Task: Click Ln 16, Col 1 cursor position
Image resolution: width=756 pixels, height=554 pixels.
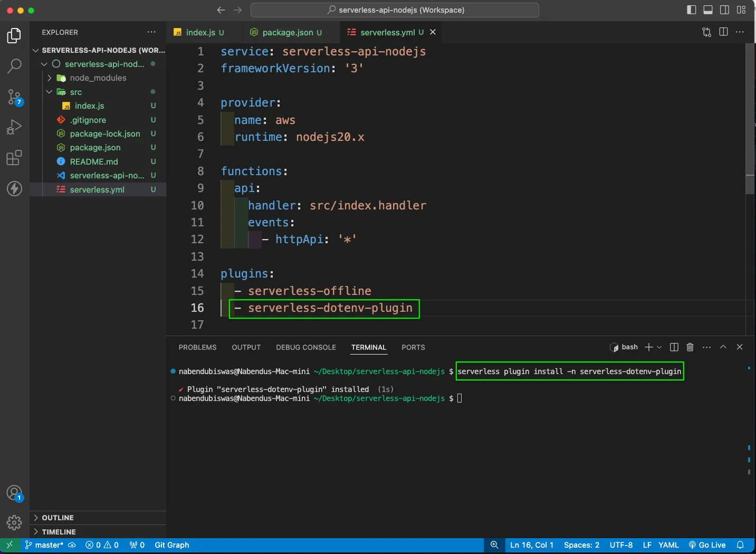Action: tap(532, 545)
